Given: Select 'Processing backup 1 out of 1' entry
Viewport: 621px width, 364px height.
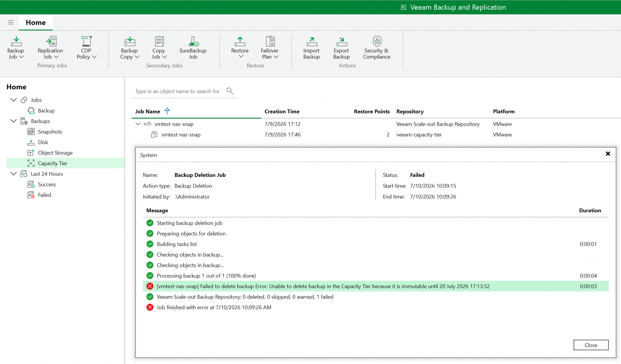Looking at the screenshot, I should click(x=376, y=276).
